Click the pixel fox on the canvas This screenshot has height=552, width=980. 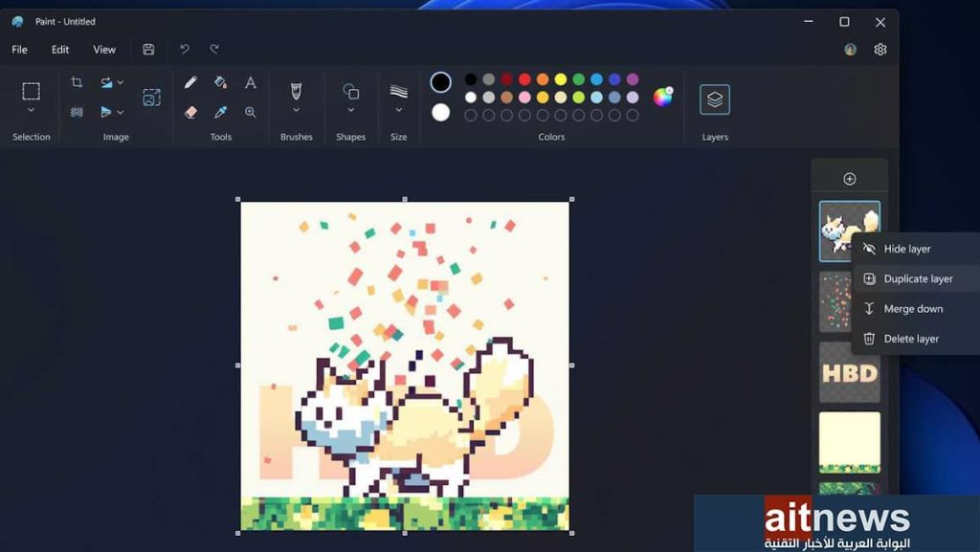tap(415, 417)
